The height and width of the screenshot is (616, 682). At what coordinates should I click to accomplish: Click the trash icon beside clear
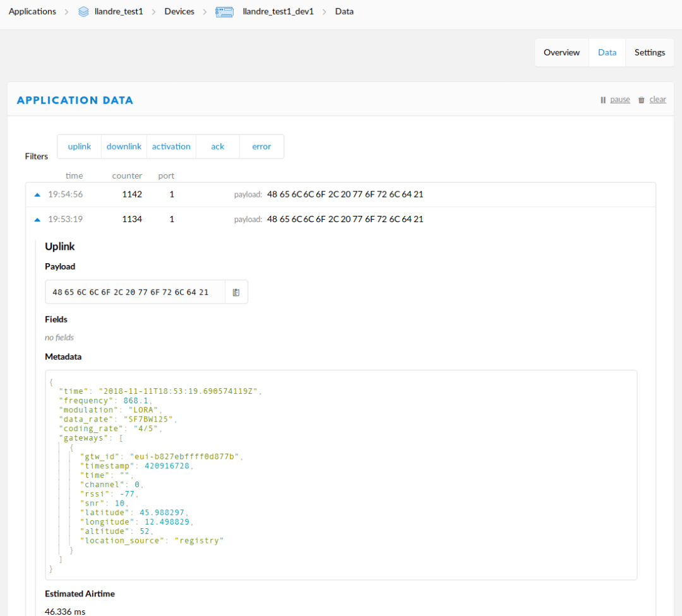pyautogui.click(x=642, y=100)
